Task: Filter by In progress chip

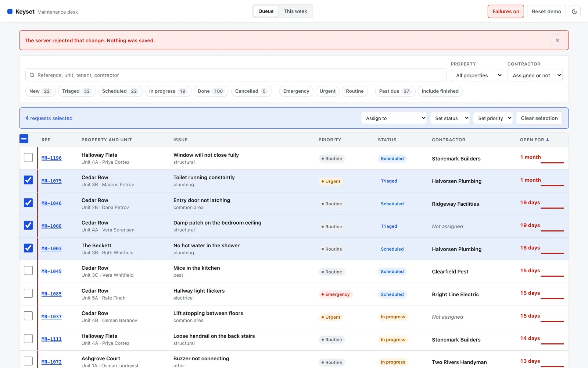Action: coord(168,91)
